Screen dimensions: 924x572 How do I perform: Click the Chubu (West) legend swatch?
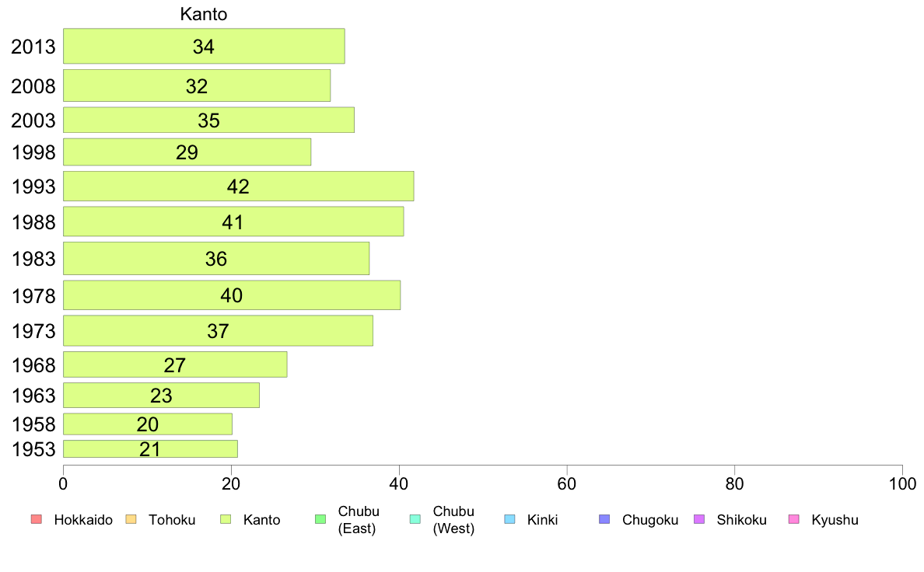[x=415, y=519]
